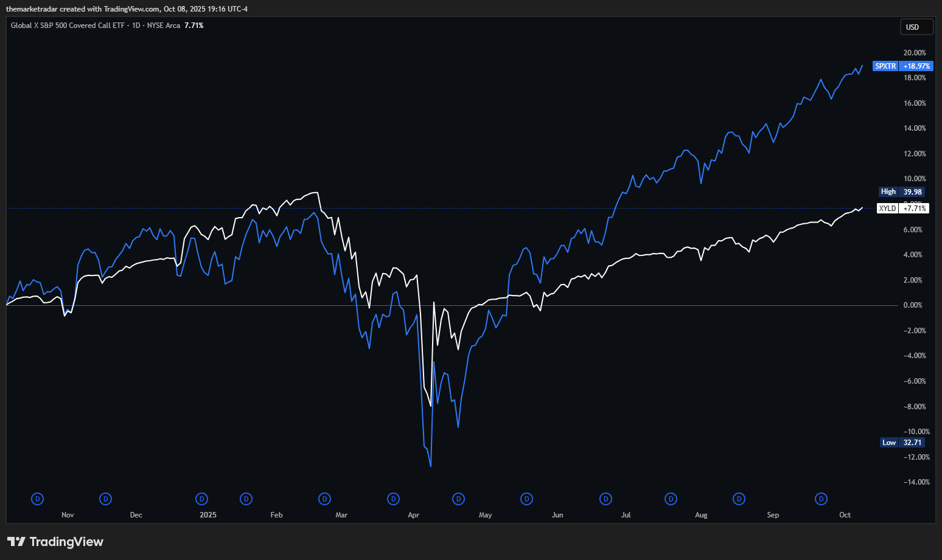Click the dividend marker below April
942x560 pixels.
(393, 499)
